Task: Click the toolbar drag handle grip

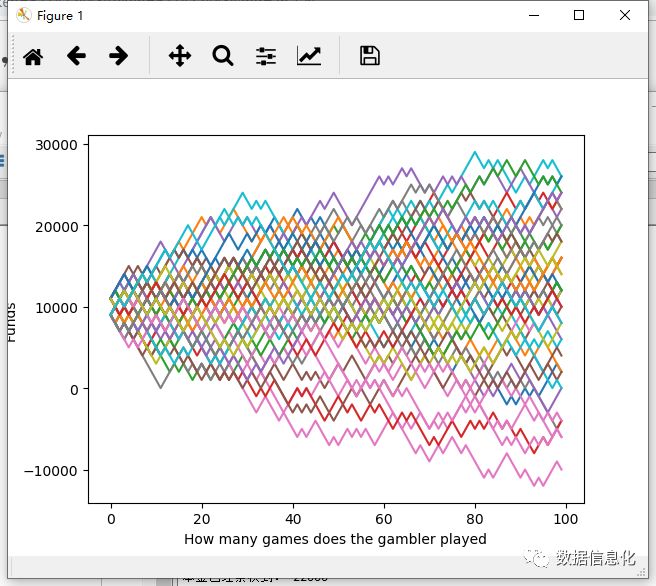Action: click(13, 55)
